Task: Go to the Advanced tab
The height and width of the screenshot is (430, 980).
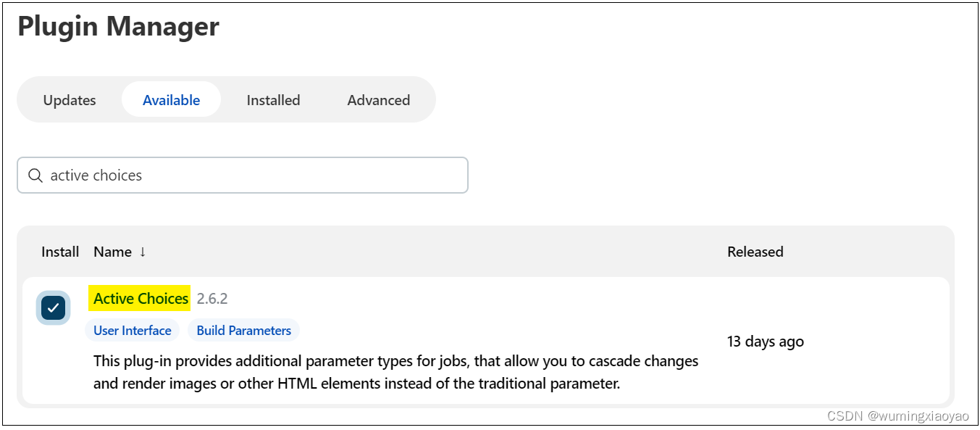Action: pos(379,100)
